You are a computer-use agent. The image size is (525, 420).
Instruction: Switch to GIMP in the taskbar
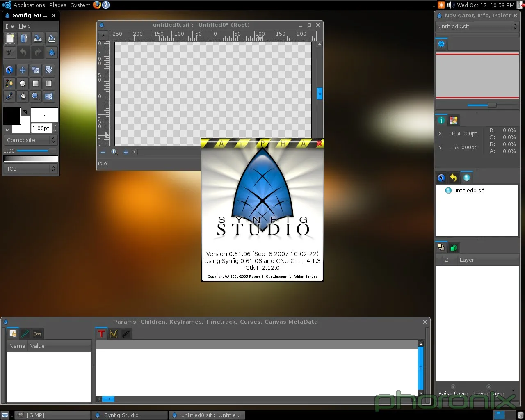(52, 415)
